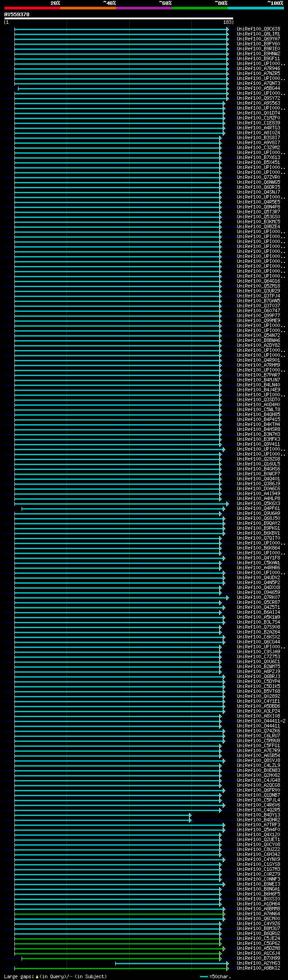This screenshot has height=980, width=288.
Task: Select the query name AV559378
Action: tap(17, 14)
